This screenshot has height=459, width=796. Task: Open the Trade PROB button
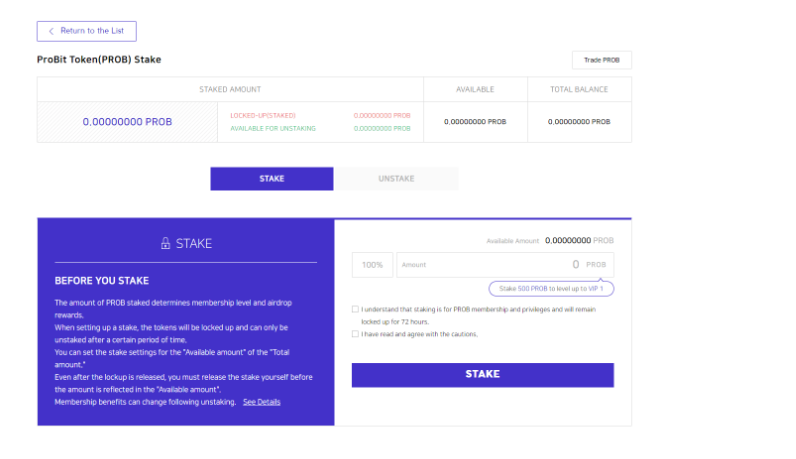pos(602,60)
